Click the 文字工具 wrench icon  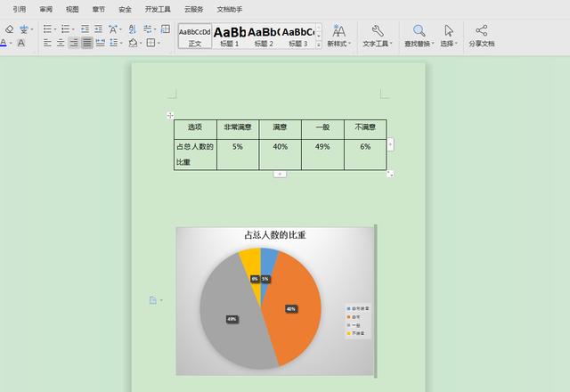[x=378, y=31]
